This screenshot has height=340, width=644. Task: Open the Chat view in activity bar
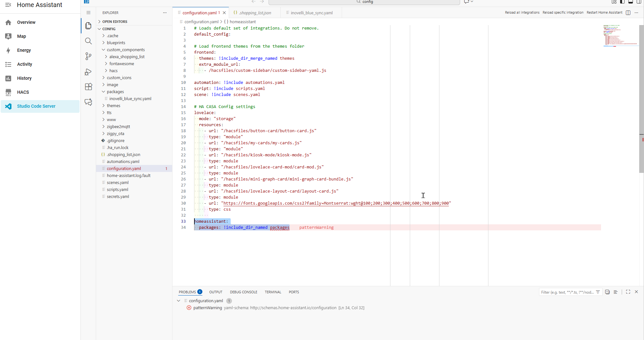tap(88, 102)
